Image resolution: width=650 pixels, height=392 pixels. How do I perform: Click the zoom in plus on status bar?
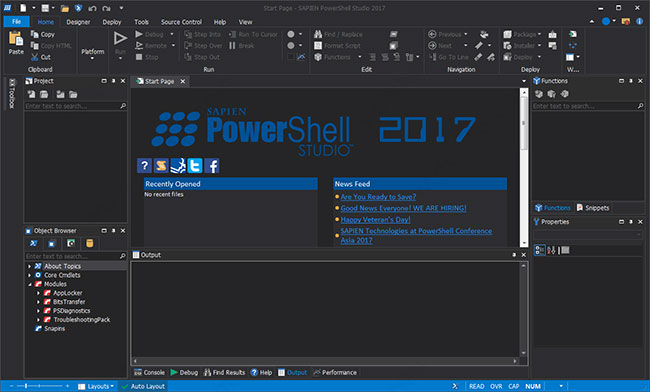click(67, 386)
